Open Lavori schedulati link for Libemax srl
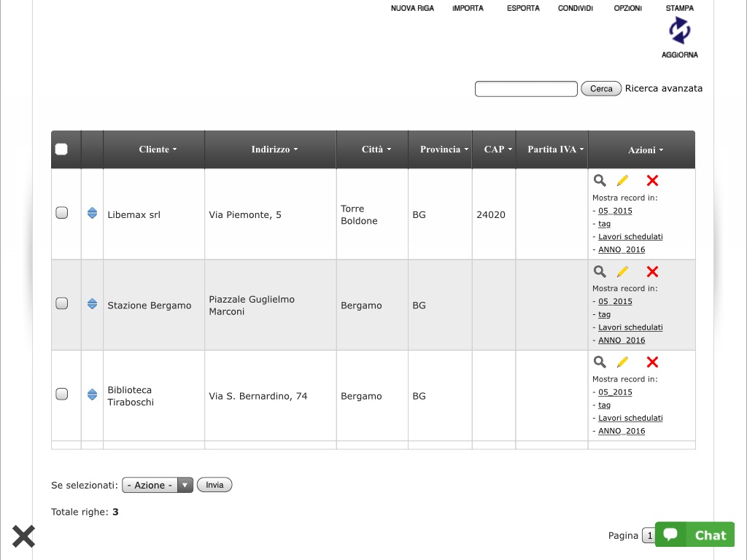Image resolution: width=747 pixels, height=560 pixels. 630,237
